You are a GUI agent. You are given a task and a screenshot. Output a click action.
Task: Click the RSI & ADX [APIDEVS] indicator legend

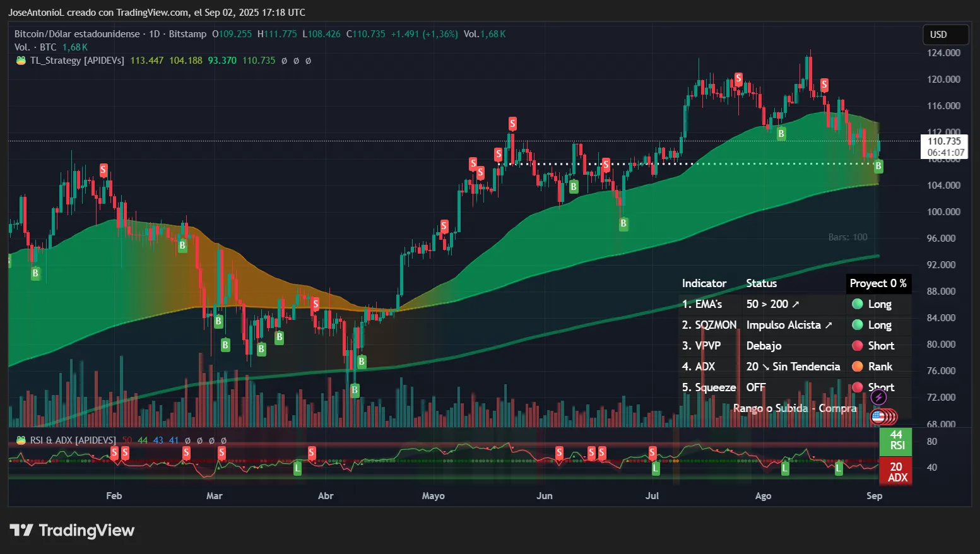point(73,440)
